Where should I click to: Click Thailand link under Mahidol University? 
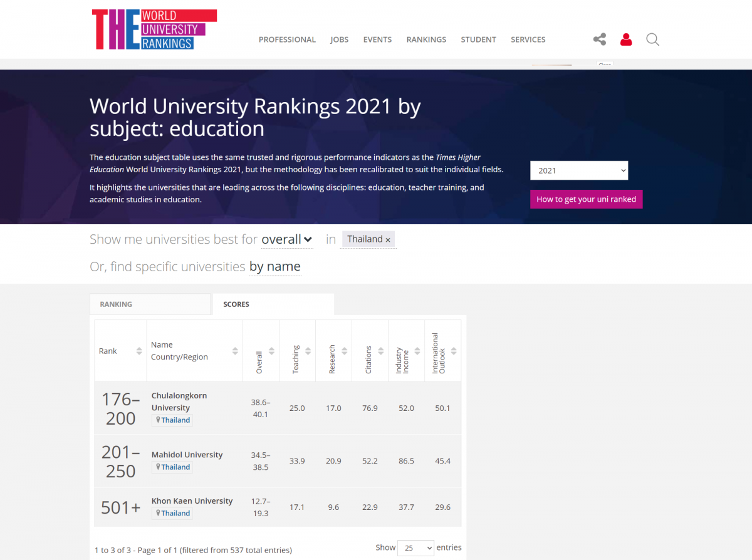[175, 467]
